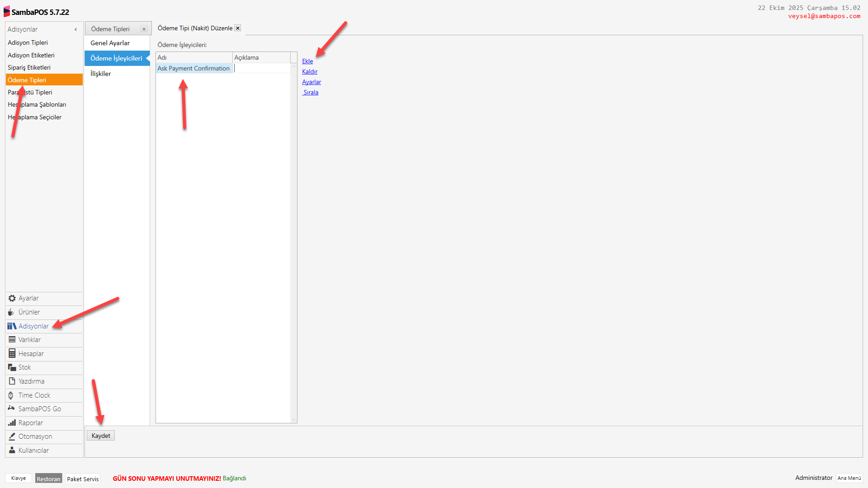Collapse the Adisyonlar panel chevron
Image resolution: width=868 pixels, height=488 pixels.
(75, 29)
